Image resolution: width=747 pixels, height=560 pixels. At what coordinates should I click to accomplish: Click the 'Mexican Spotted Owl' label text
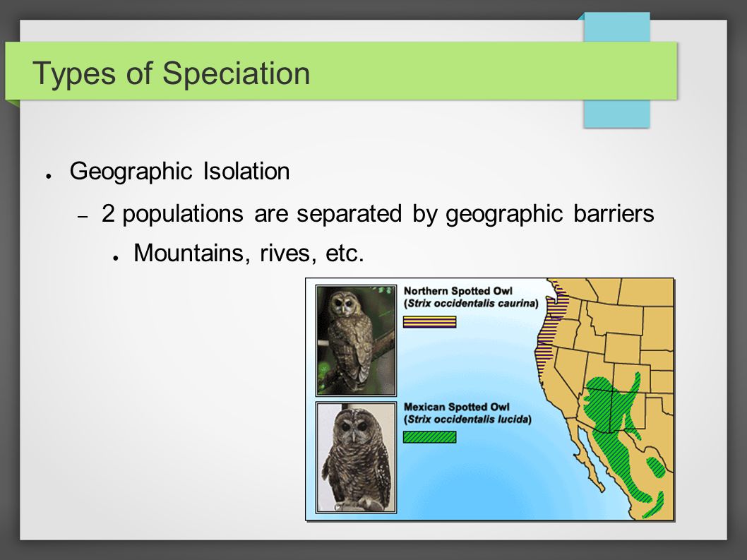(x=456, y=407)
